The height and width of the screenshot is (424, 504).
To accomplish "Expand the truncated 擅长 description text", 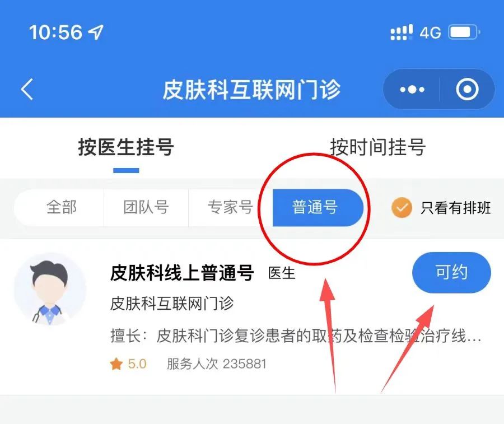I will (x=296, y=336).
